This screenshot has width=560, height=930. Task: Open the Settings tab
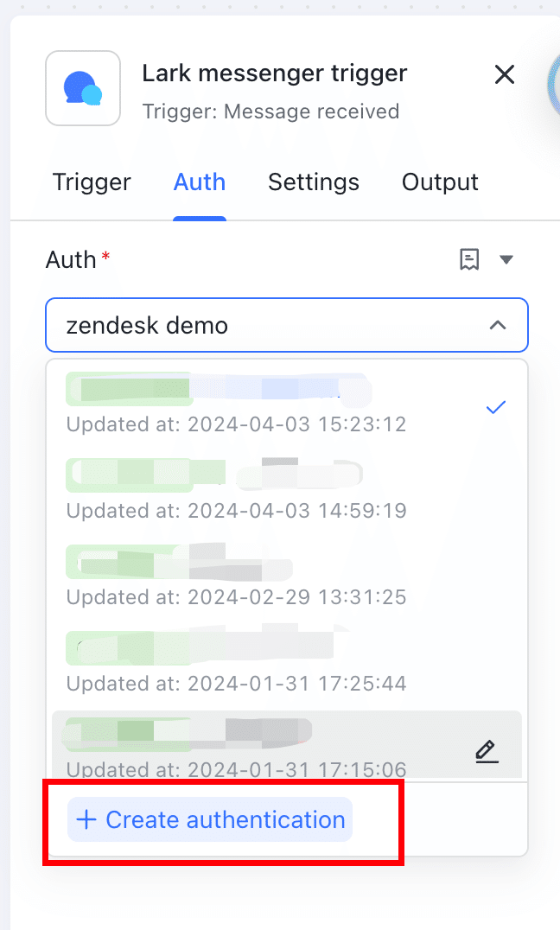(x=314, y=182)
